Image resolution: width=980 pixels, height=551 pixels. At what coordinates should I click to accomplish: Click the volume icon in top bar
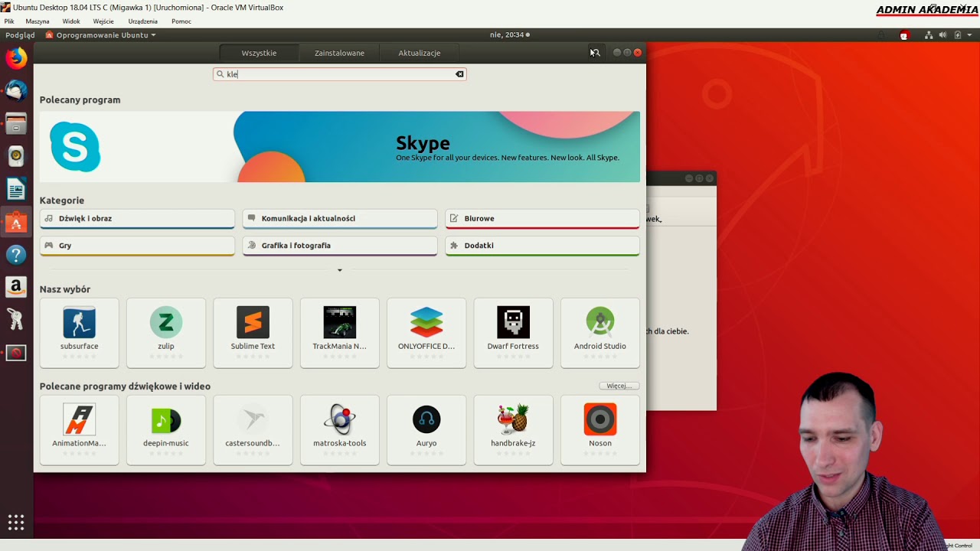[942, 35]
